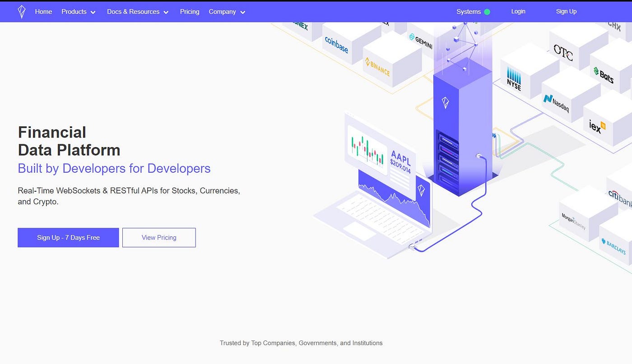Open Docs & Resources menu
The width and height of the screenshot is (632, 364).
click(133, 12)
